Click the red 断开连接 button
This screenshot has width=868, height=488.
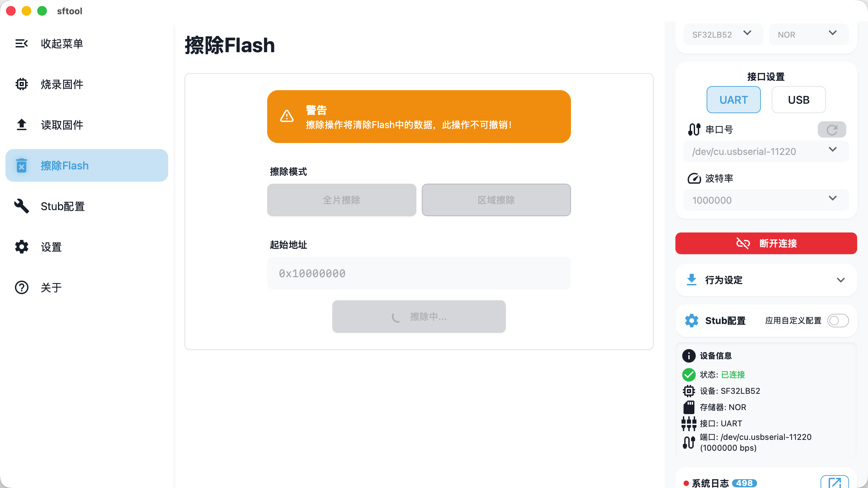point(766,243)
